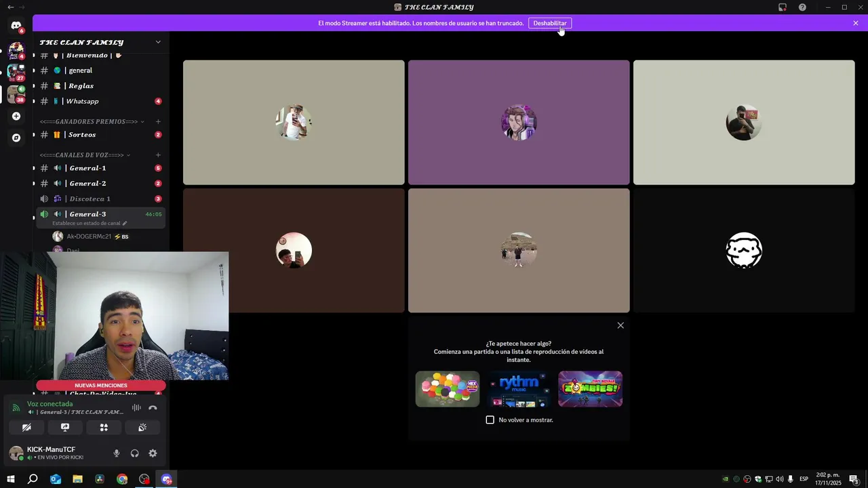Viewport: 868px width, 488px height.
Task: Open voice connection signal details
Action: coord(16,407)
